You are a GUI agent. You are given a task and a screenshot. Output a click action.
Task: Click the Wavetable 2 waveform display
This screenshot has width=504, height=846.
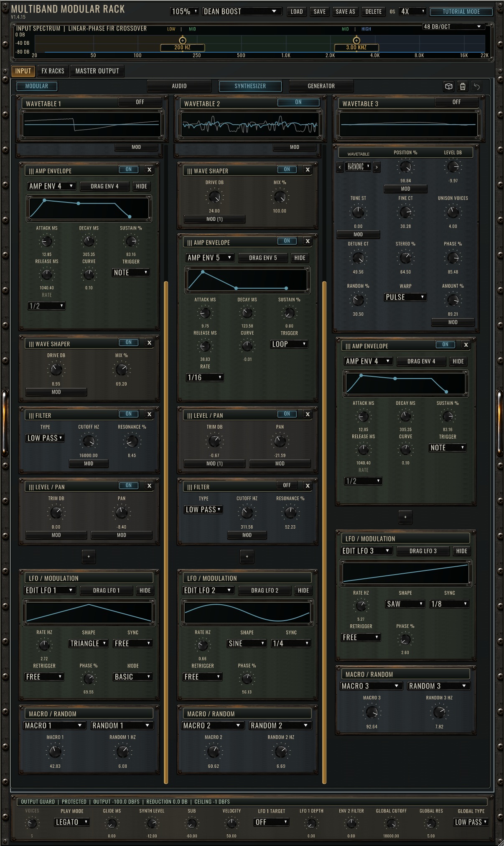tap(249, 125)
